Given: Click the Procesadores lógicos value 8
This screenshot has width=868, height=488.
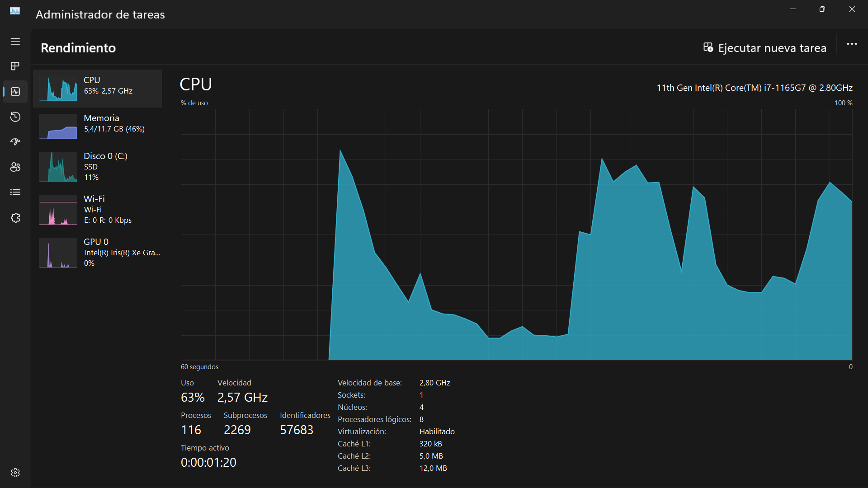Looking at the screenshot, I should pyautogui.click(x=421, y=419).
